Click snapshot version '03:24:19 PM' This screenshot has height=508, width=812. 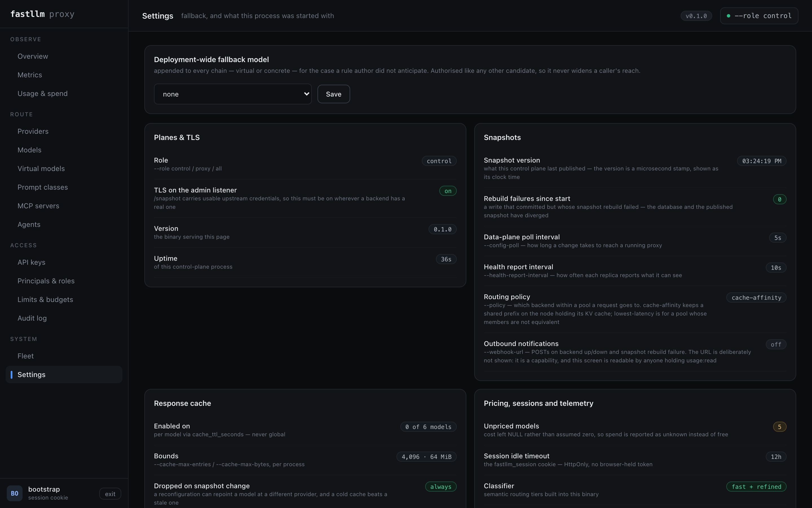click(761, 161)
